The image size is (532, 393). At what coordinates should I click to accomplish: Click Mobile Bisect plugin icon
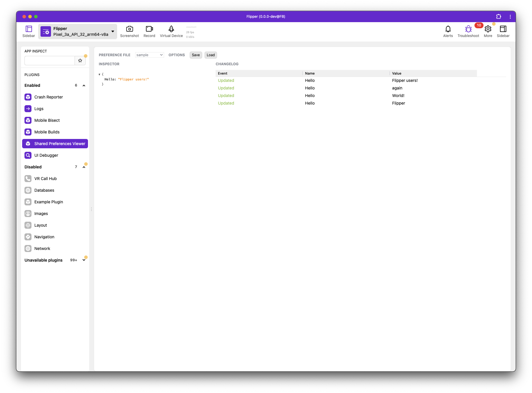pos(28,120)
